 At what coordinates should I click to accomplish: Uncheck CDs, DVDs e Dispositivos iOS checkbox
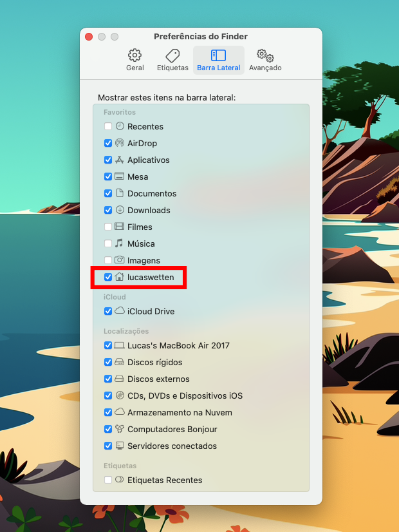click(108, 395)
